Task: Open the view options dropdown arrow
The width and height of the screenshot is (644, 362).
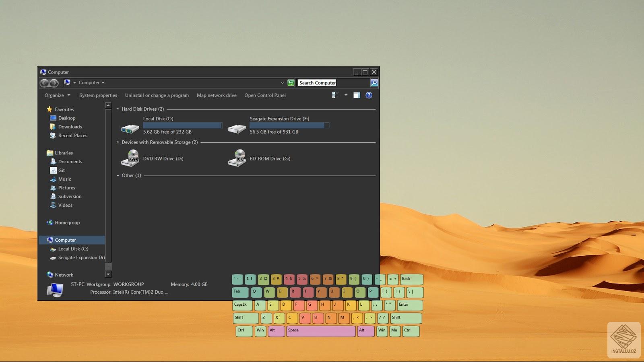Action: click(x=346, y=95)
